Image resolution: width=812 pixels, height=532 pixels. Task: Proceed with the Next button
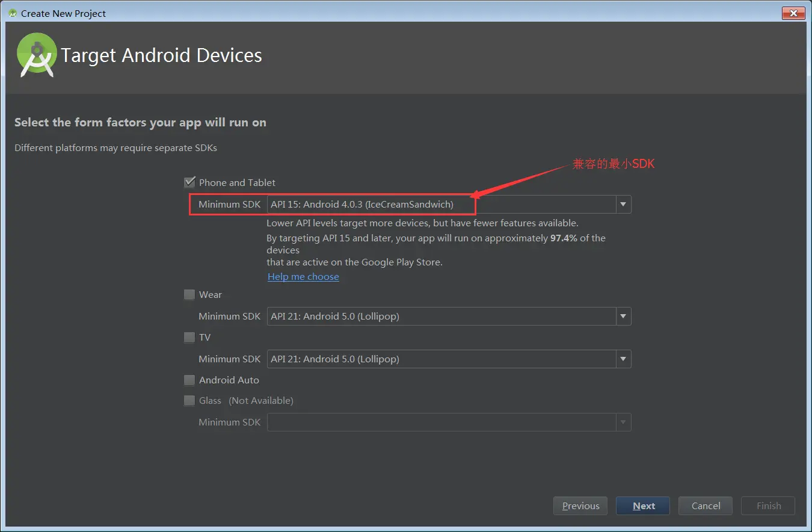(643, 506)
